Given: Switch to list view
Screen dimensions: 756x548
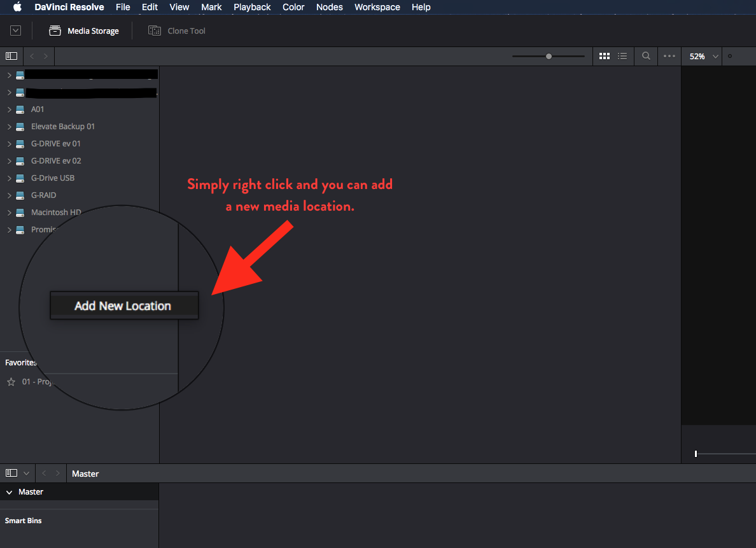Looking at the screenshot, I should (622, 56).
